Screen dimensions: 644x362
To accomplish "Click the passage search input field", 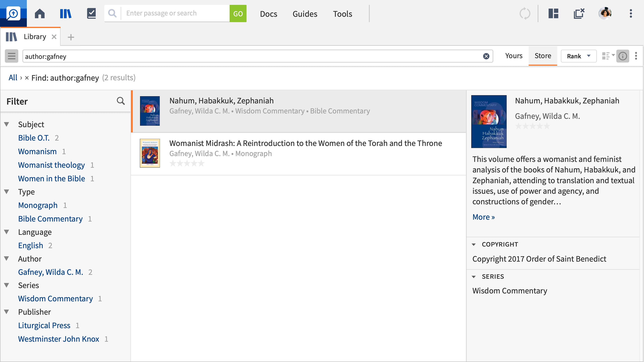I will point(175,13).
